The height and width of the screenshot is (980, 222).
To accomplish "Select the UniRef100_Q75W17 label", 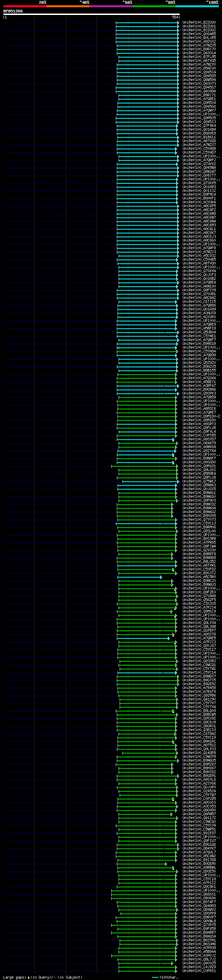I will [199, 481].
